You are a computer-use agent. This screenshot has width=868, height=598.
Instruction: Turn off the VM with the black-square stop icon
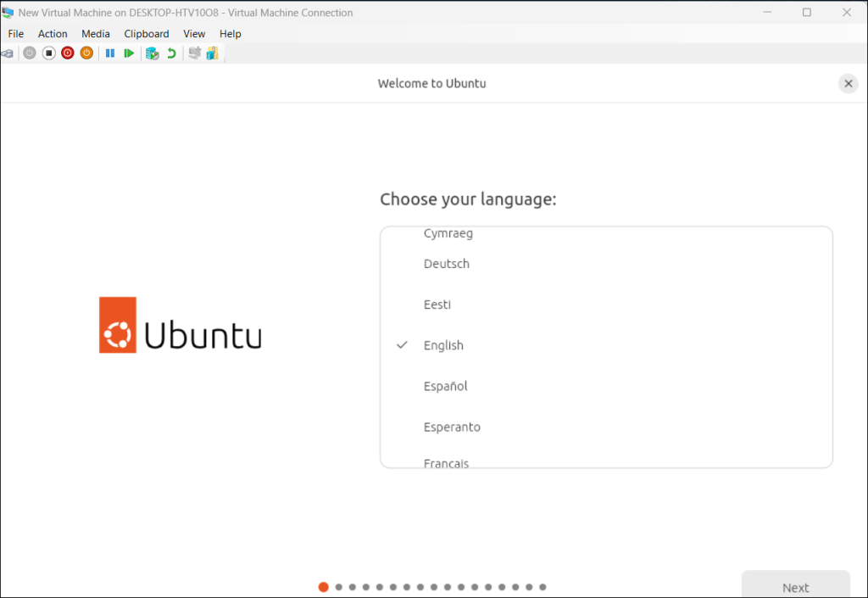[48, 53]
